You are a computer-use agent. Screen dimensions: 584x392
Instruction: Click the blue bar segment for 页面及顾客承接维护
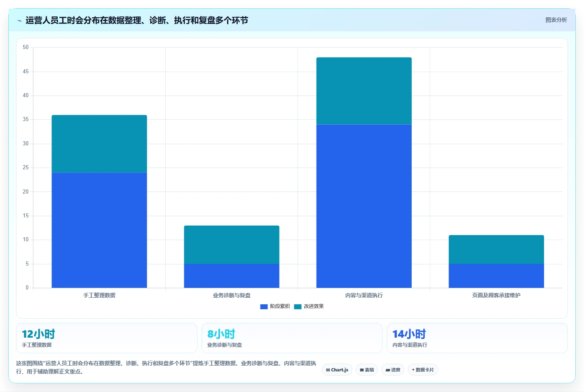click(496, 276)
